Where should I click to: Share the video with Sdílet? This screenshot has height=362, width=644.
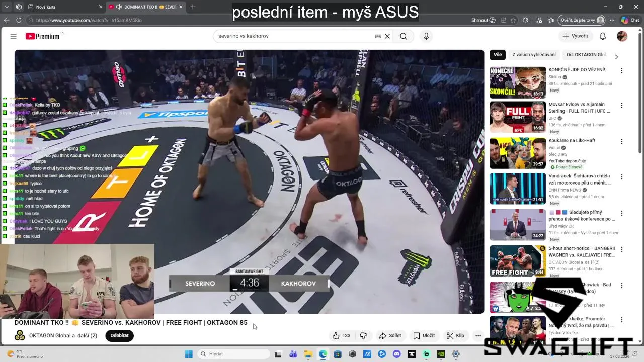click(x=390, y=336)
